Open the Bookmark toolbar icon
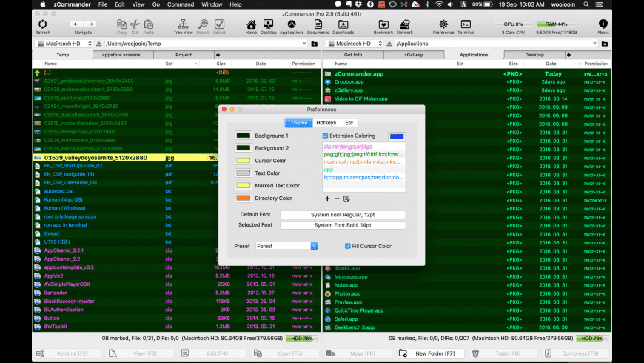644x363 pixels. click(x=383, y=26)
